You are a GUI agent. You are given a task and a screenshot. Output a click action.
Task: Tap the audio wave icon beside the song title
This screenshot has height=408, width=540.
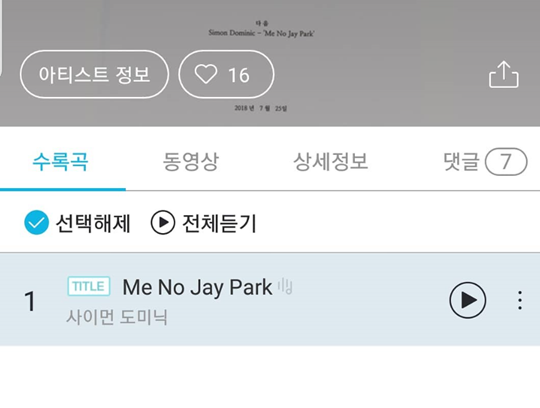click(285, 286)
